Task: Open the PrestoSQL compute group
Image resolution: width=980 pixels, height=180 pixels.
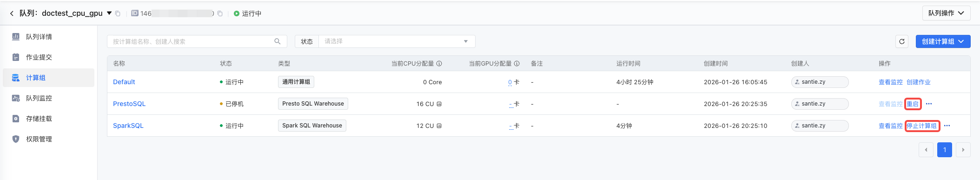Action: [x=129, y=104]
